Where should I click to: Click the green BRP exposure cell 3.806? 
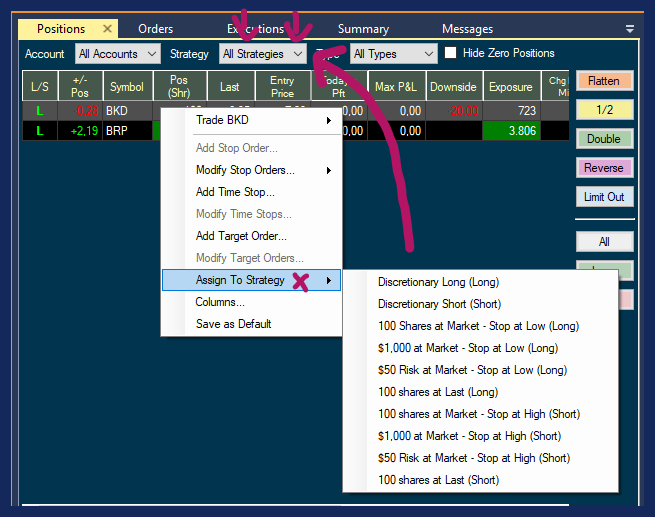(510, 130)
